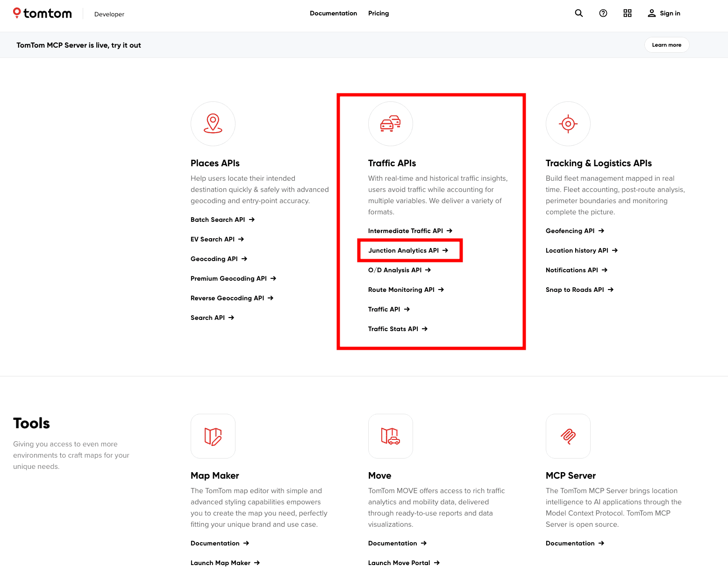
Task: Click the Tracking & Logistics target icon
Action: tap(568, 124)
